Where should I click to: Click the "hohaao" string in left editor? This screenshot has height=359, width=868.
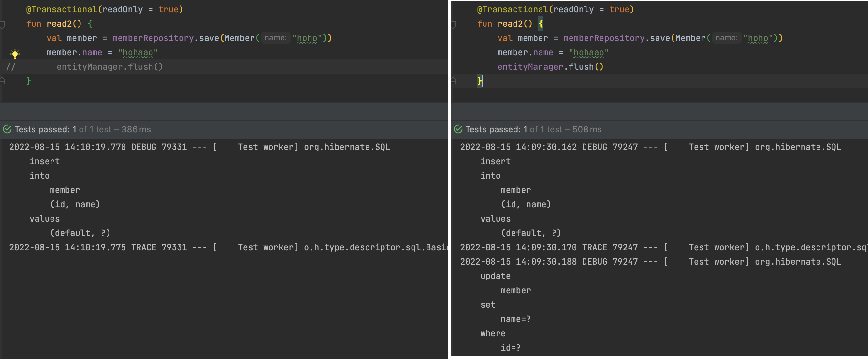click(x=138, y=52)
